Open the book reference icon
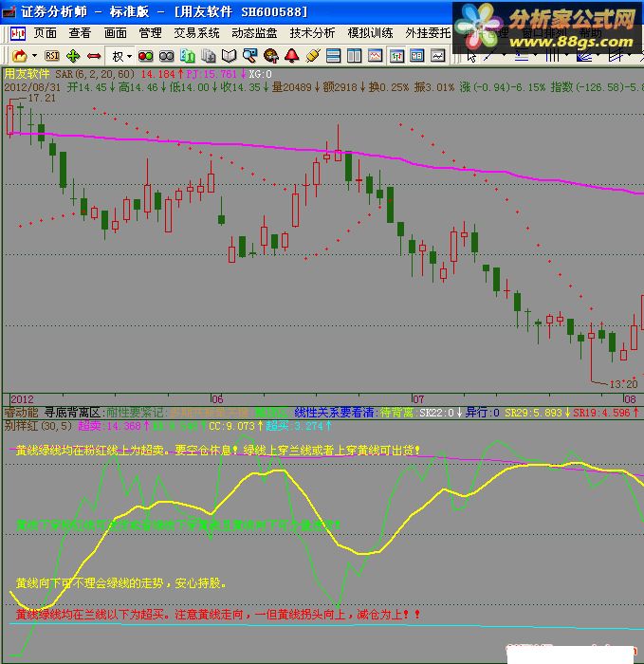 click(x=230, y=56)
